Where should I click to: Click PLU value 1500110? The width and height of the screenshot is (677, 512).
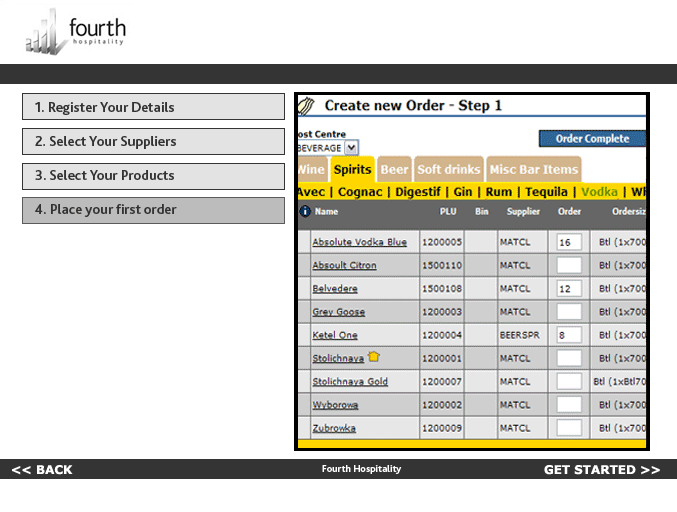pyautogui.click(x=442, y=265)
